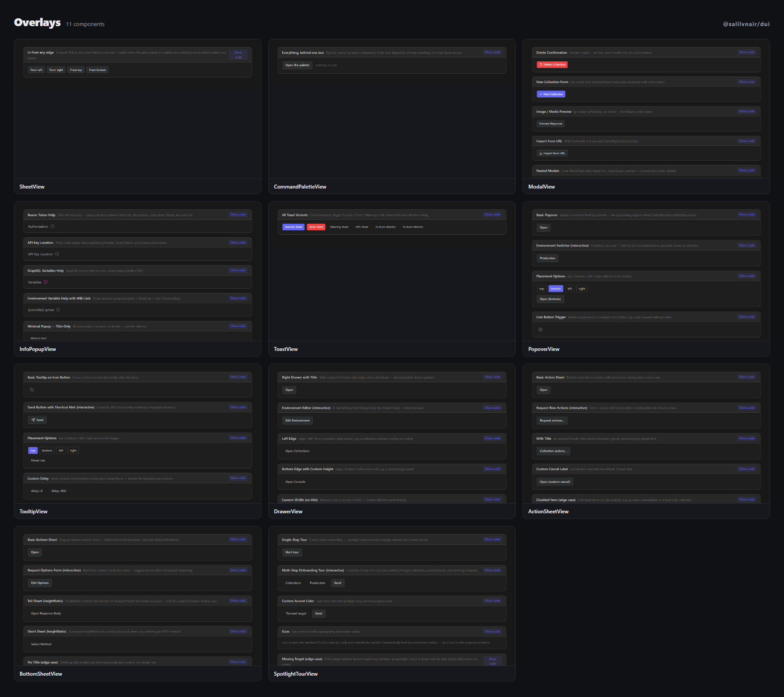Show code for Basic Action Sheet
This screenshot has width=784, height=697.
pos(747,377)
